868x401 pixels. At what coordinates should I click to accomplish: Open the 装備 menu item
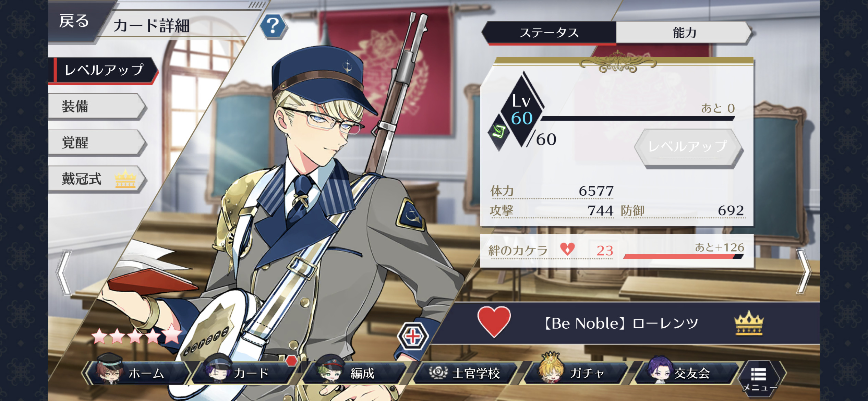tap(98, 106)
